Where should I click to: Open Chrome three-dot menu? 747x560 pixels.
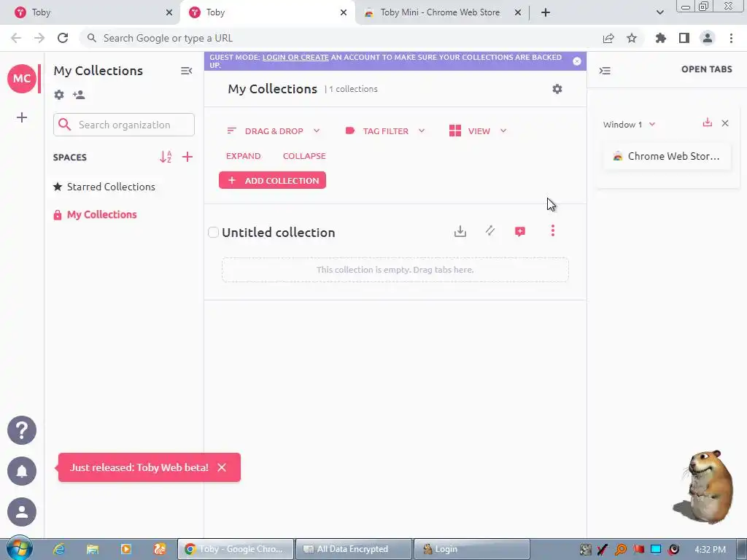point(731,38)
